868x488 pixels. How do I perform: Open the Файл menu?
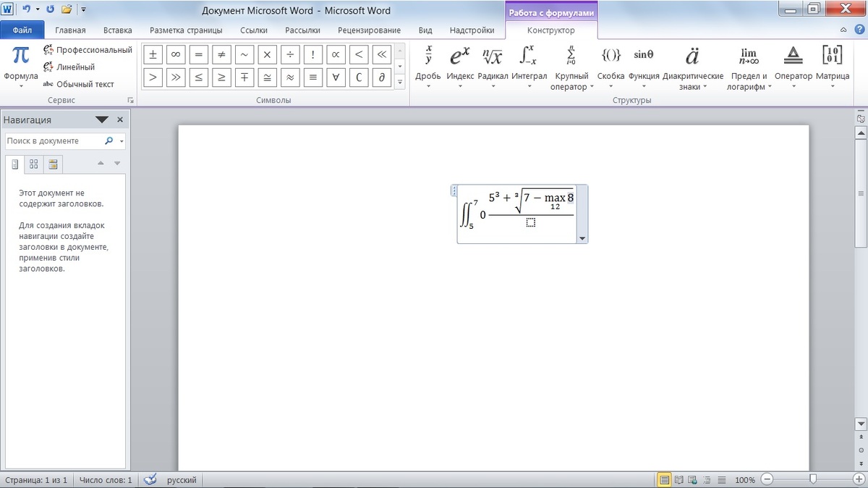pos(22,30)
